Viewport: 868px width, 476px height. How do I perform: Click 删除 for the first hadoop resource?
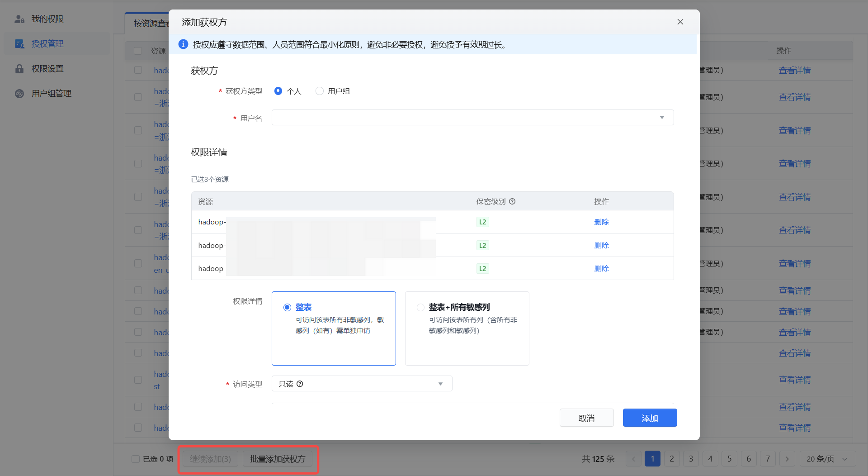point(601,222)
